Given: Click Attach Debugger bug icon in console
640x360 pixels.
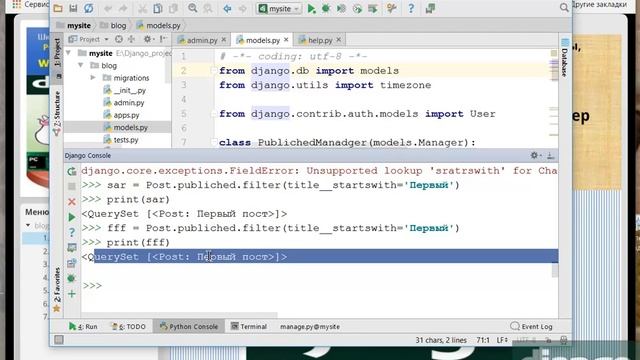Looking at the screenshot, I should pyautogui.click(x=71, y=278).
